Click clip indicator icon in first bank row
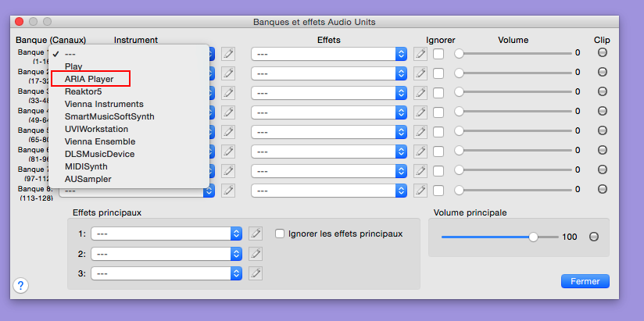 (x=602, y=53)
